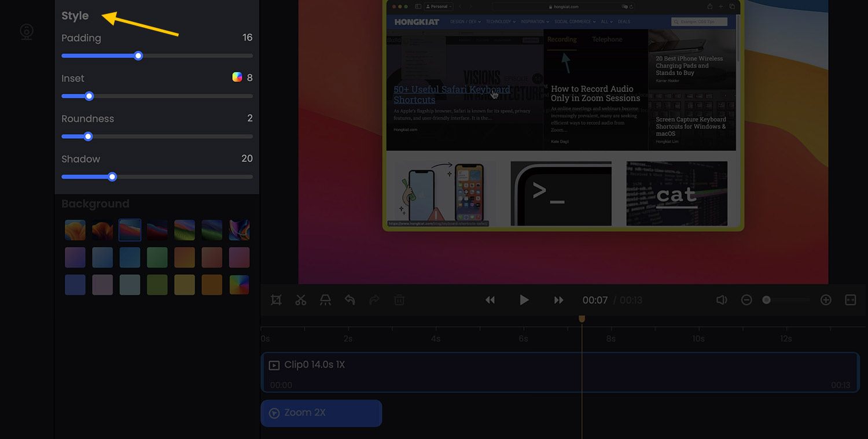Open the cat command article thumbnail
Screen dimensions: 868x439
click(x=677, y=194)
